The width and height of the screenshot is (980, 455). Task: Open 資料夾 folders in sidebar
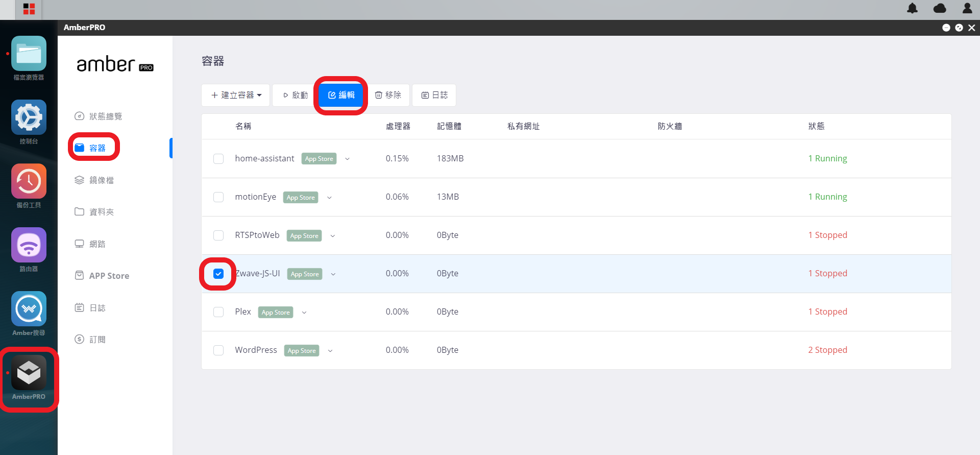[x=94, y=212]
